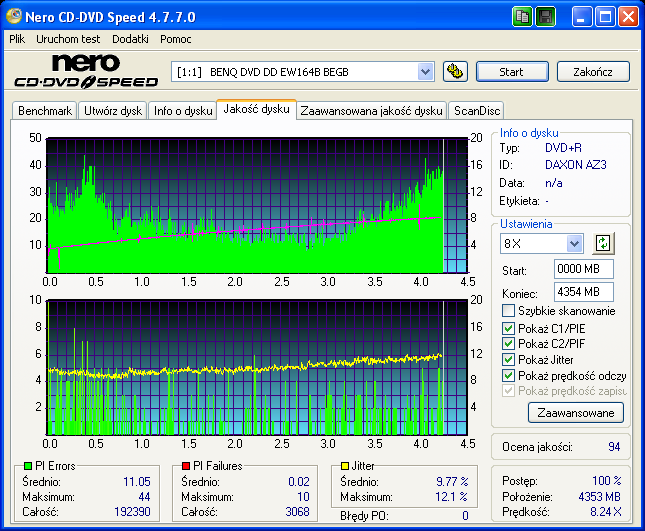The height and width of the screenshot is (531, 645).
Task: Expand the BENQ drive selection dropdown
Action: [425, 72]
